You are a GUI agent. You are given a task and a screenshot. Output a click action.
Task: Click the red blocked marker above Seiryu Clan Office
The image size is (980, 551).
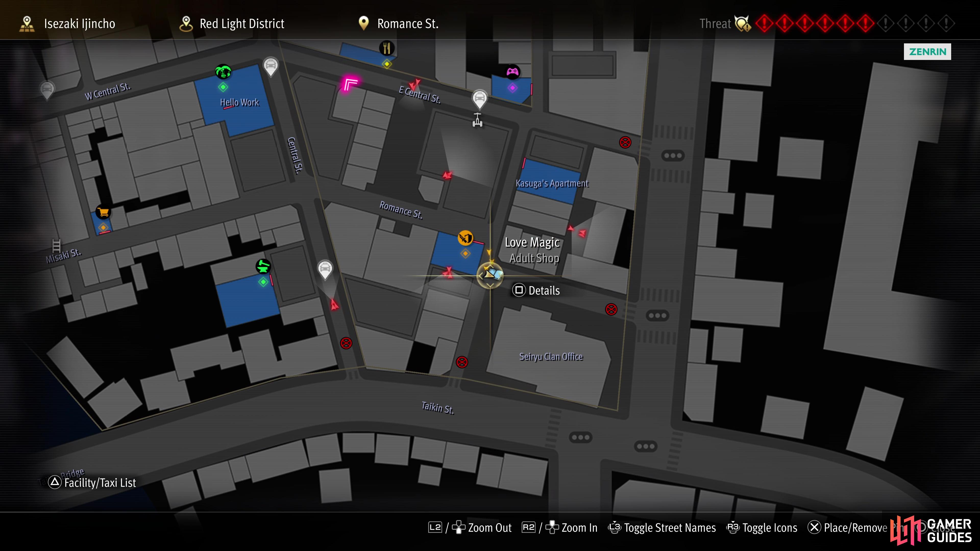pos(611,309)
